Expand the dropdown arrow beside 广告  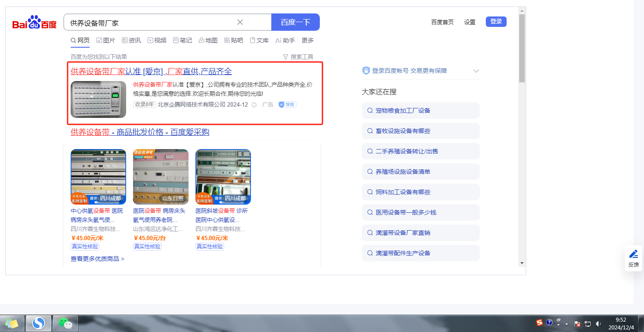(x=254, y=105)
